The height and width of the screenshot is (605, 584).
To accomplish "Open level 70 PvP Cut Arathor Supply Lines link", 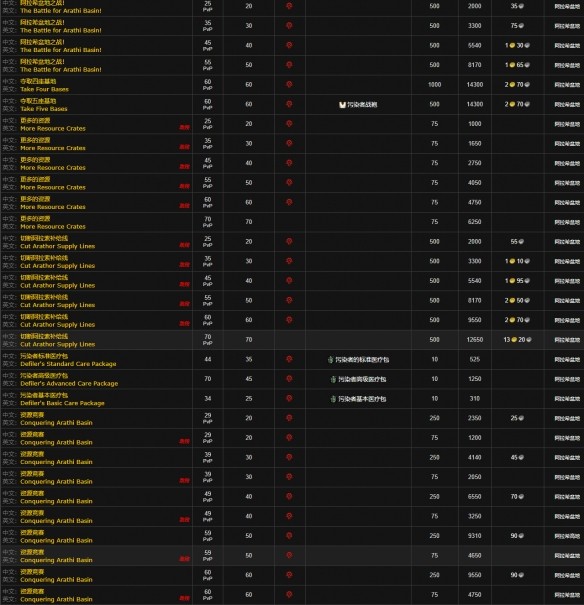I will [57, 344].
